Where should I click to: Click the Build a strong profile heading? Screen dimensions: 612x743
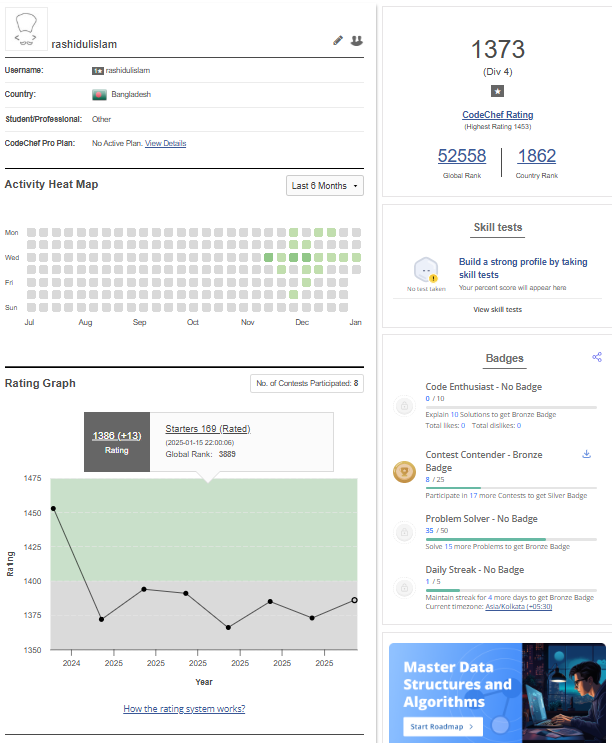pos(523,268)
